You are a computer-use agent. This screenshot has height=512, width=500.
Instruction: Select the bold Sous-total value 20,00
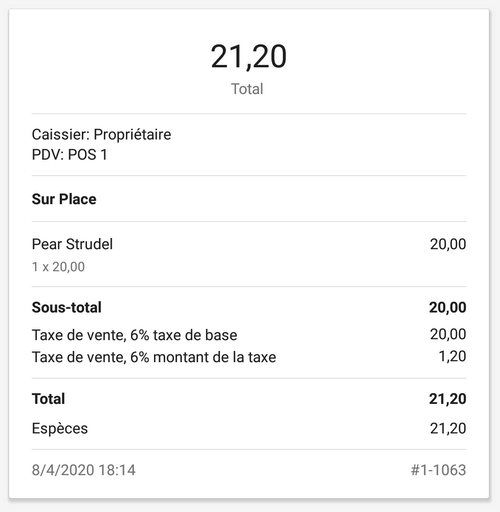[x=447, y=308]
